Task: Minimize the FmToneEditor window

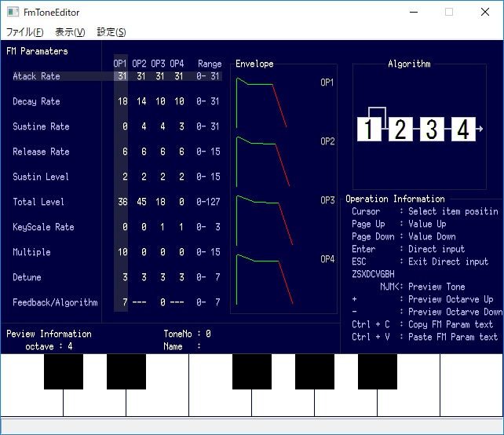Action: (x=414, y=13)
